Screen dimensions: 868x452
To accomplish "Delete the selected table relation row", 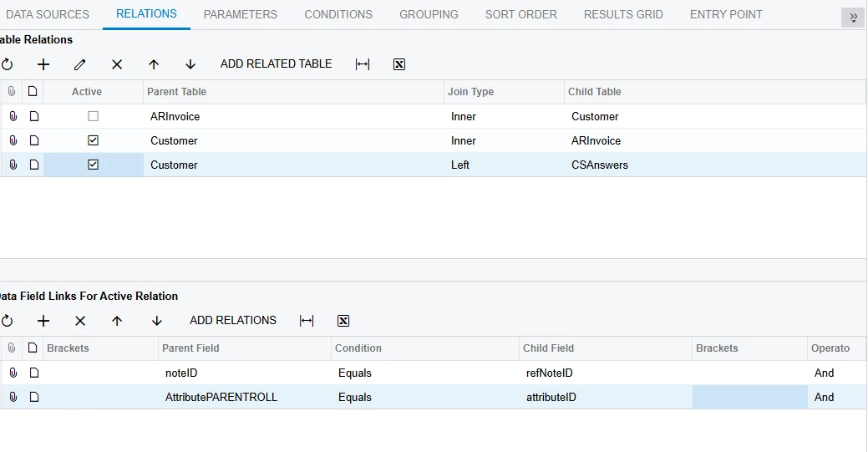I will pyautogui.click(x=117, y=64).
